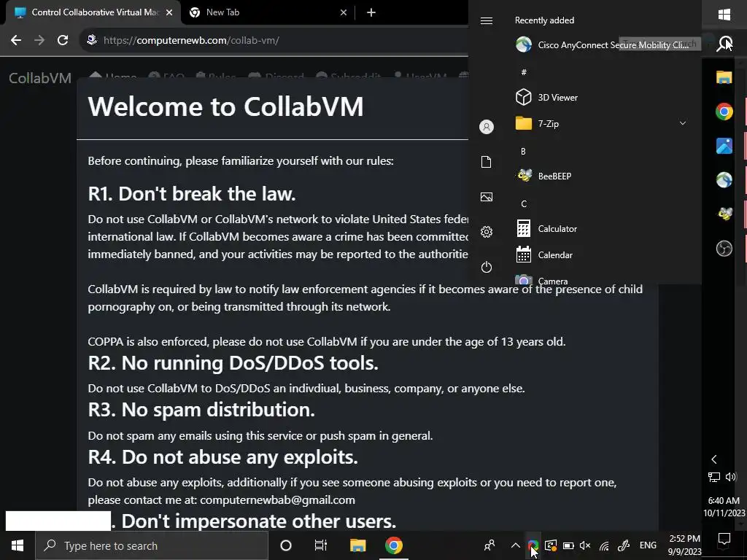747x560 pixels.
Task: Open OBS Studio on VM's vertical taskbar
Action: 724,248
